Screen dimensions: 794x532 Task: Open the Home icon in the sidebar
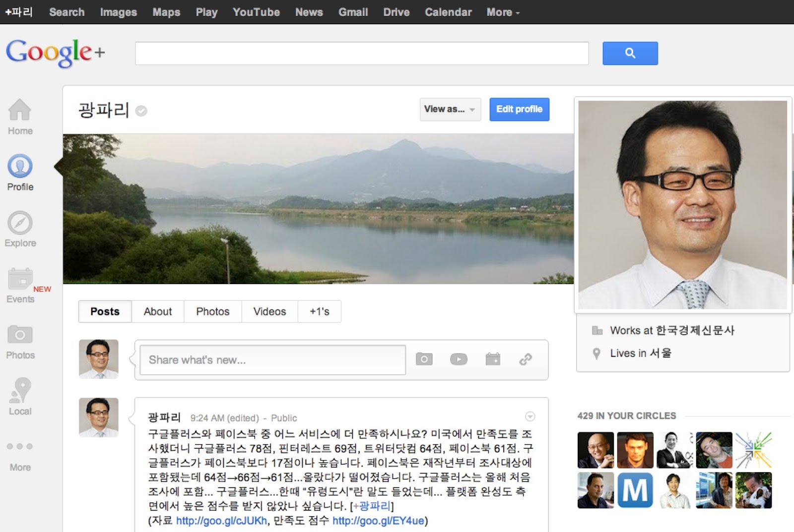coord(20,110)
